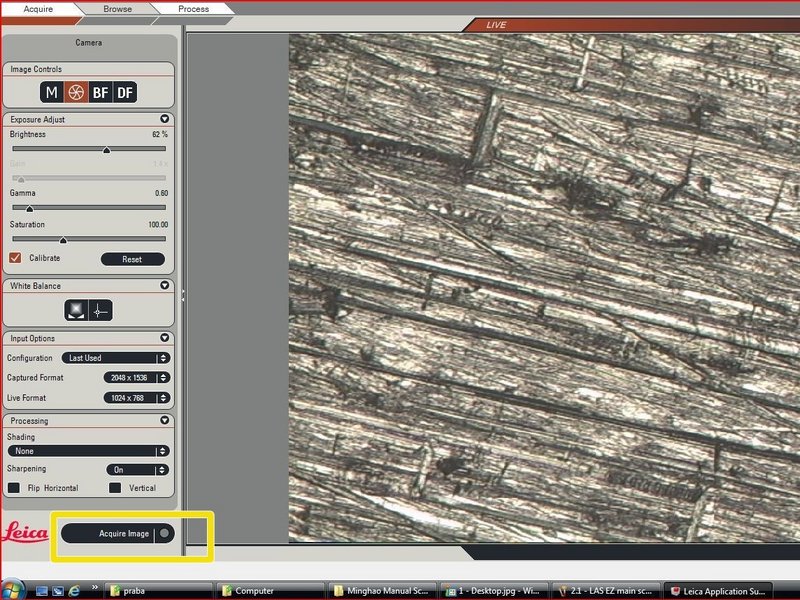800x600 pixels.
Task: Open the Minghao Manual taskbar window
Action: click(x=382, y=591)
